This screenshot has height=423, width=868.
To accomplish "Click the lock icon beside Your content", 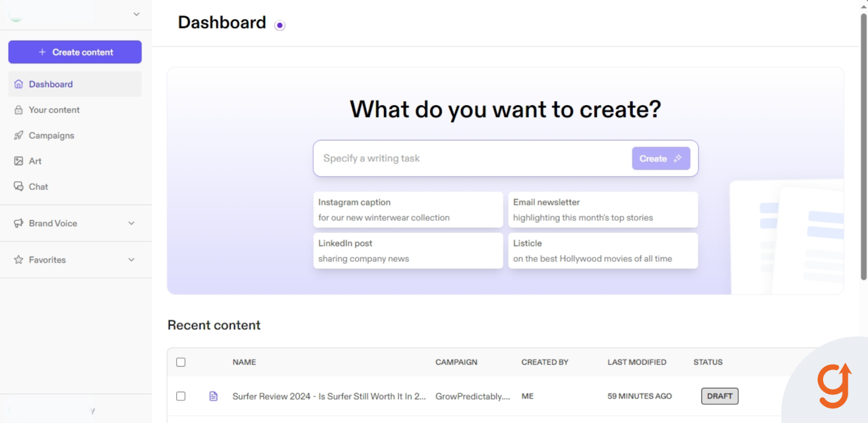I will pyautogui.click(x=18, y=110).
